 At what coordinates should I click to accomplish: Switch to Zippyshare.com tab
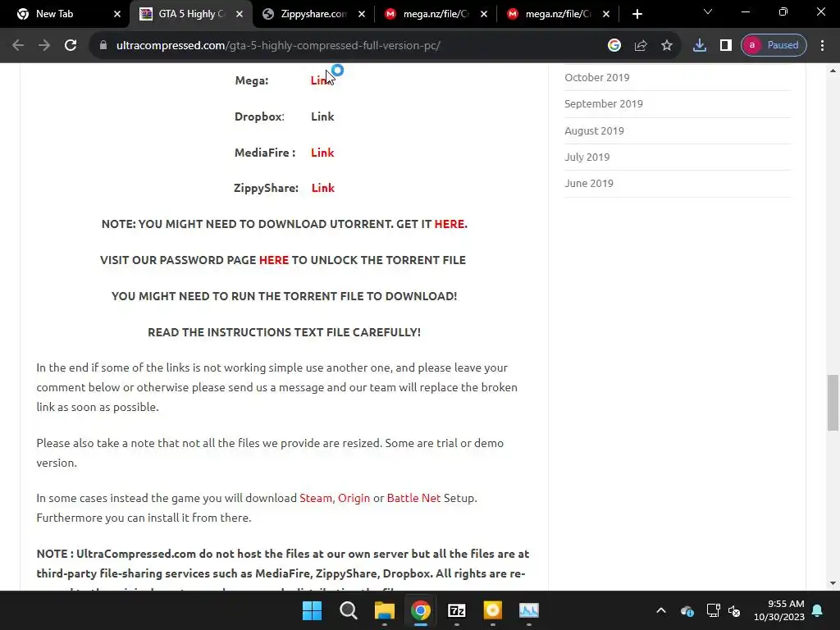coord(313,14)
